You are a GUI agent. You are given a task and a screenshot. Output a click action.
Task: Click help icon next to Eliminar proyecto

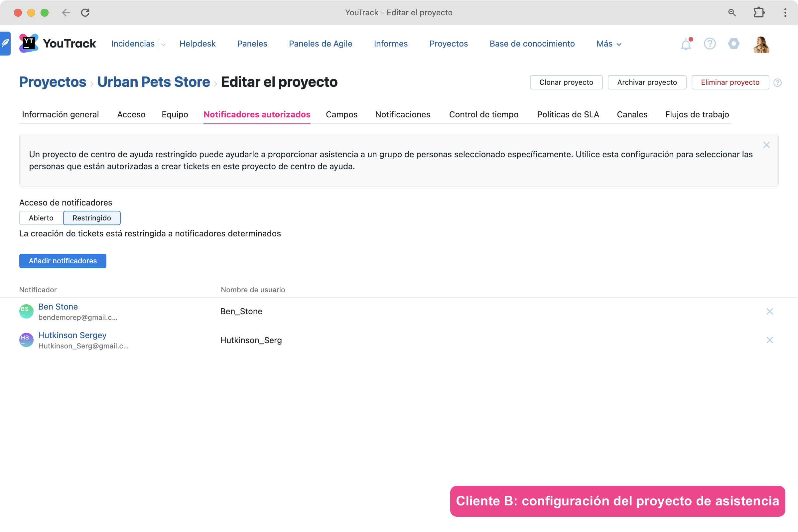[777, 82]
